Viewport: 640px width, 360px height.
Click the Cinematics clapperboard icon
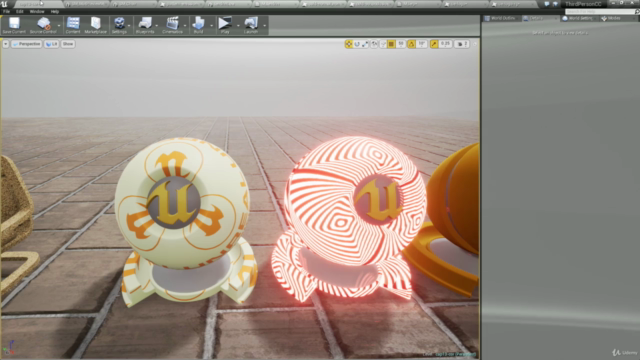coord(172,23)
